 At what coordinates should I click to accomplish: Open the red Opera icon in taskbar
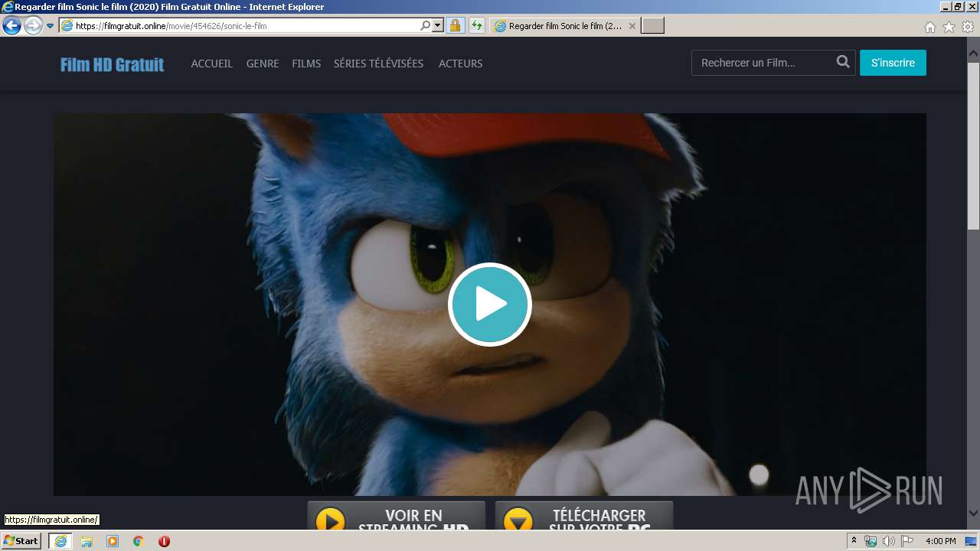[x=164, y=541]
